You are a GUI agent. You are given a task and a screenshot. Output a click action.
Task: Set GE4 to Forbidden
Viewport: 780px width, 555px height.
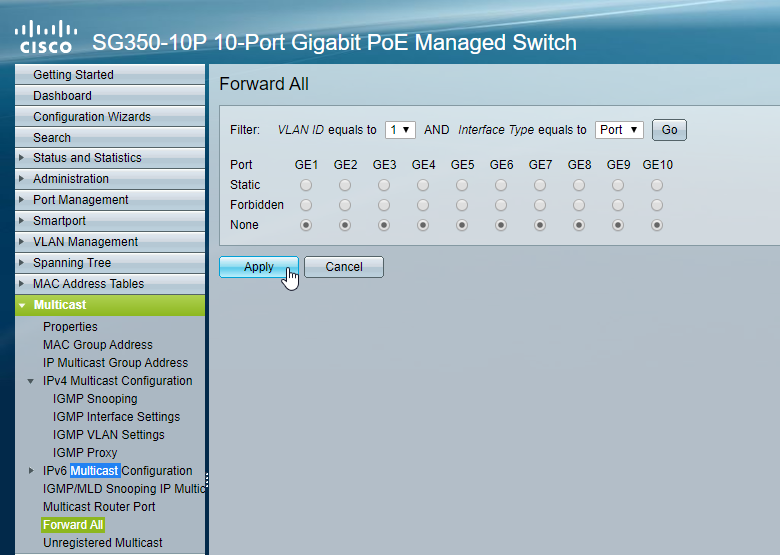(x=423, y=205)
